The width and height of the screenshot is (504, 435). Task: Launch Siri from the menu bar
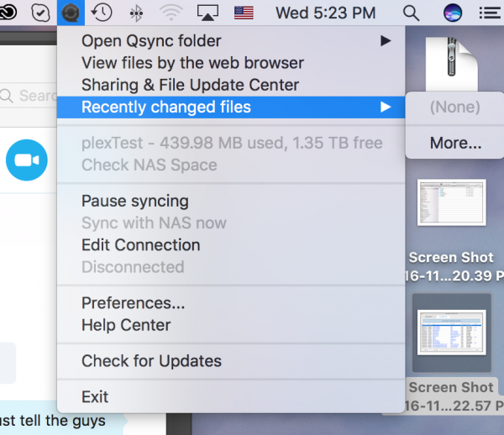[453, 13]
